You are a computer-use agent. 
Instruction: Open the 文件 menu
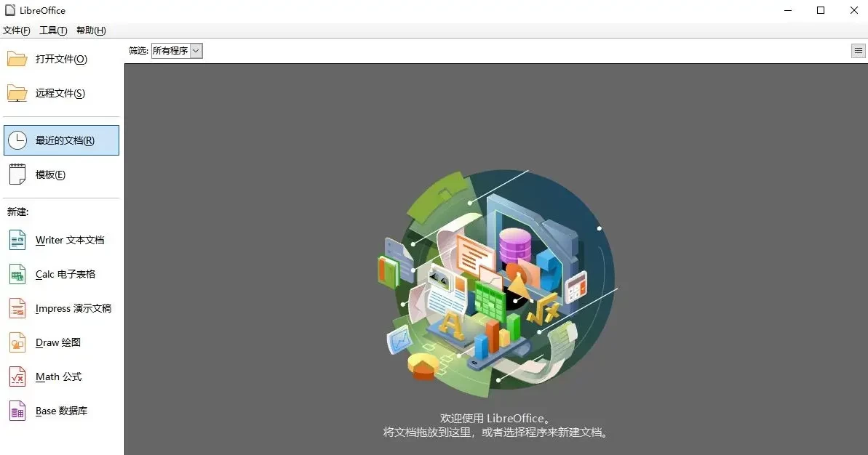[16, 30]
